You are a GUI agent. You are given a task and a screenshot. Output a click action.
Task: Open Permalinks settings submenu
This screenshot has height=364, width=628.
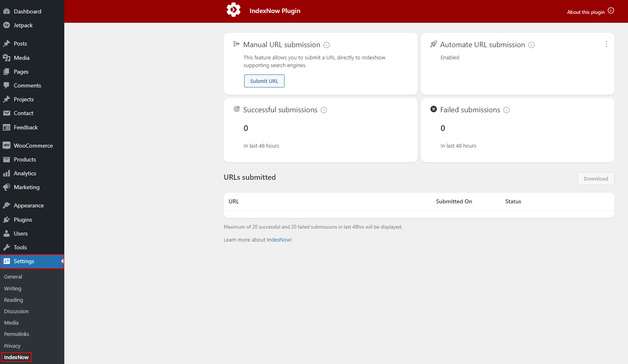tap(17, 334)
